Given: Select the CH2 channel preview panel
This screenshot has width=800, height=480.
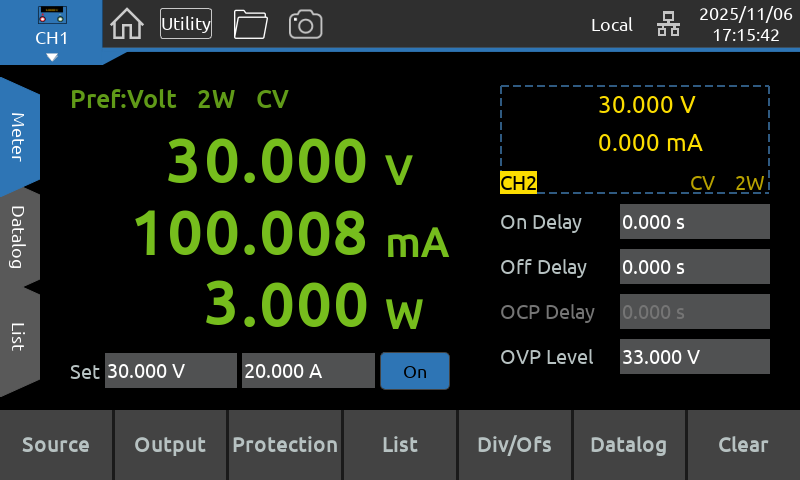Looking at the screenshot, I should tap(634, 140).
